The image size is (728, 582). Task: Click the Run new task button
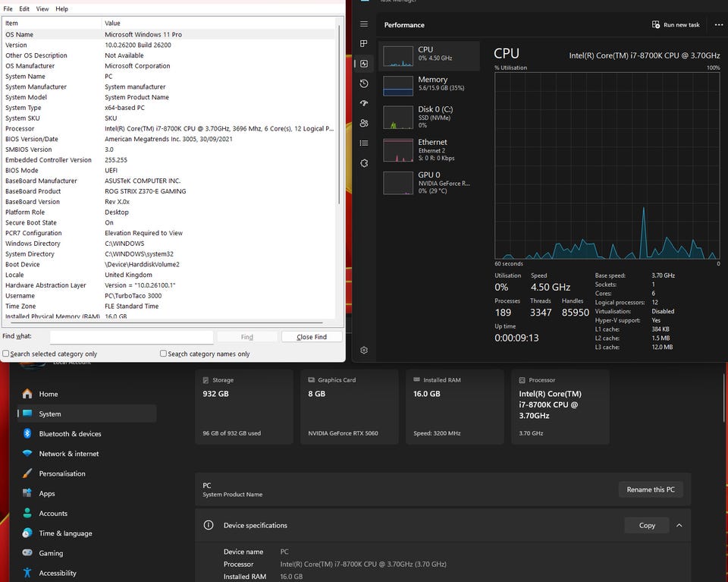(x=676, y=25)
